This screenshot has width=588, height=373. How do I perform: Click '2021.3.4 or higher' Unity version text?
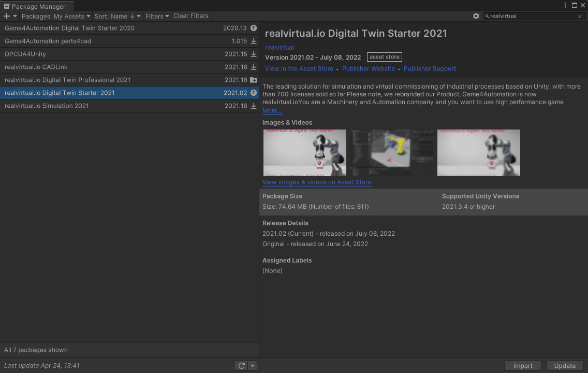click(x=468, y=207)
